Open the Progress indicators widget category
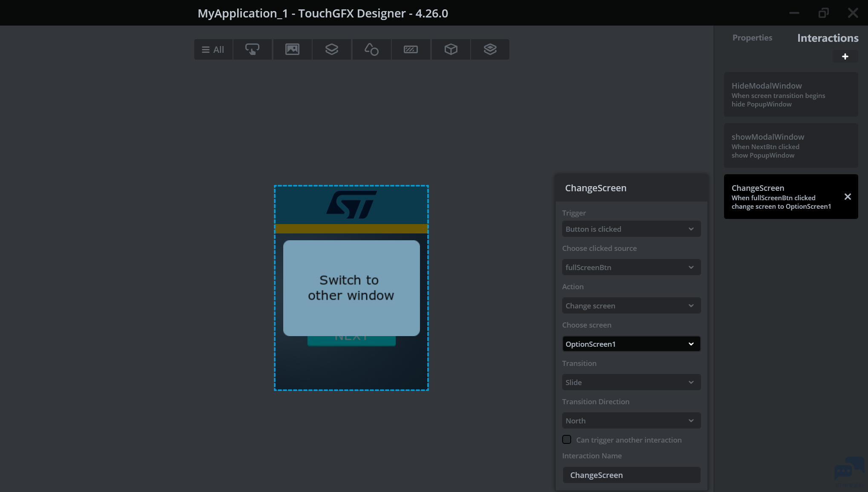 click(x=411, y=49)
